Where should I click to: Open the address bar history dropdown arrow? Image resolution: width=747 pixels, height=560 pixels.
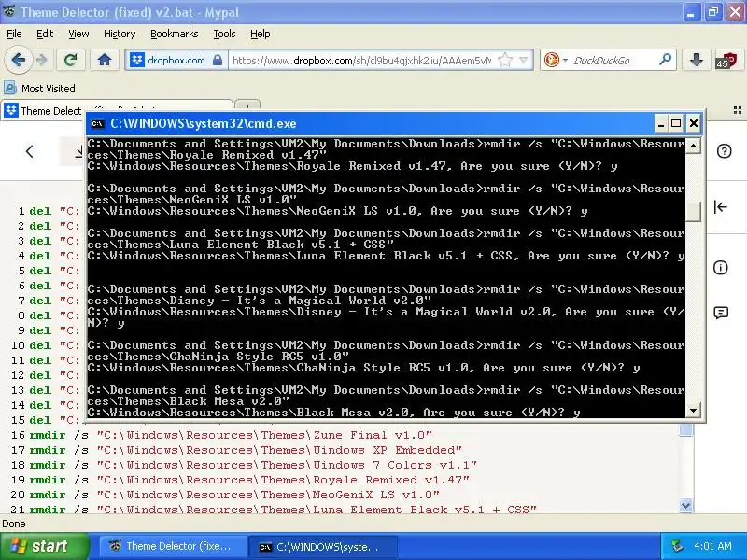(524, 61)
